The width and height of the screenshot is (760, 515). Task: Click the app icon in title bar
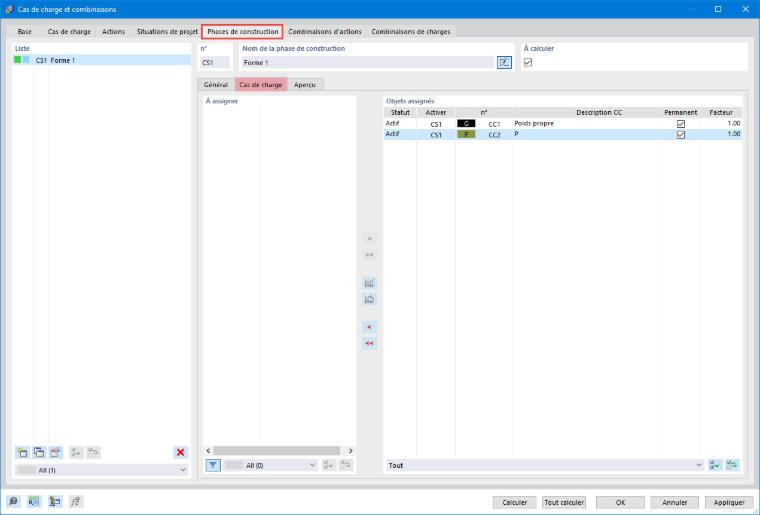tap(9, 9)
